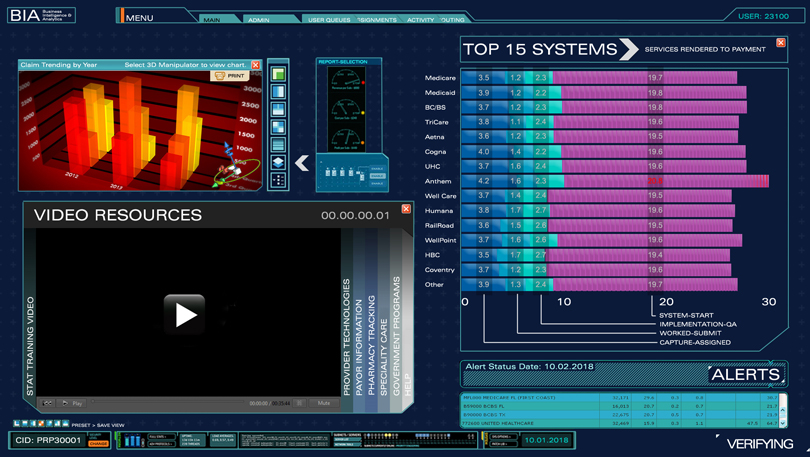Open the dotted list options icon
Viewport: 810px width, 457px height.
278,180
